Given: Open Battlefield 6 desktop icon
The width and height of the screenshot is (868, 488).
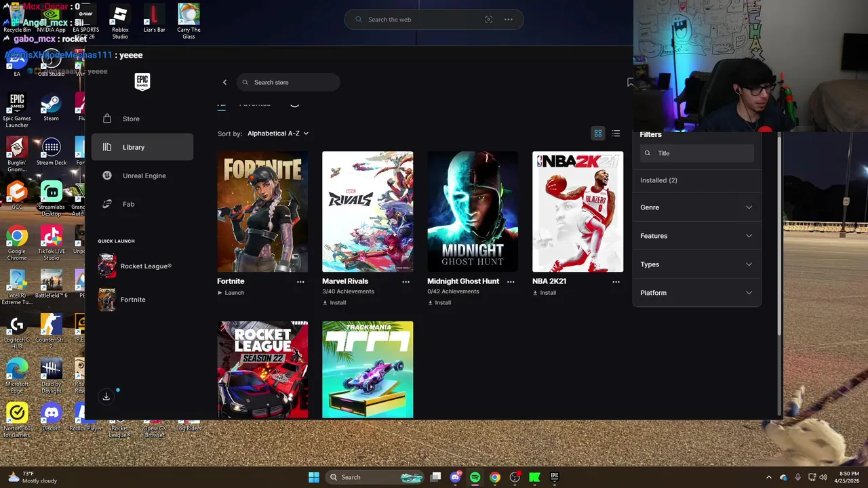Looking at the screenshot, I should click(x=52, y=285).
